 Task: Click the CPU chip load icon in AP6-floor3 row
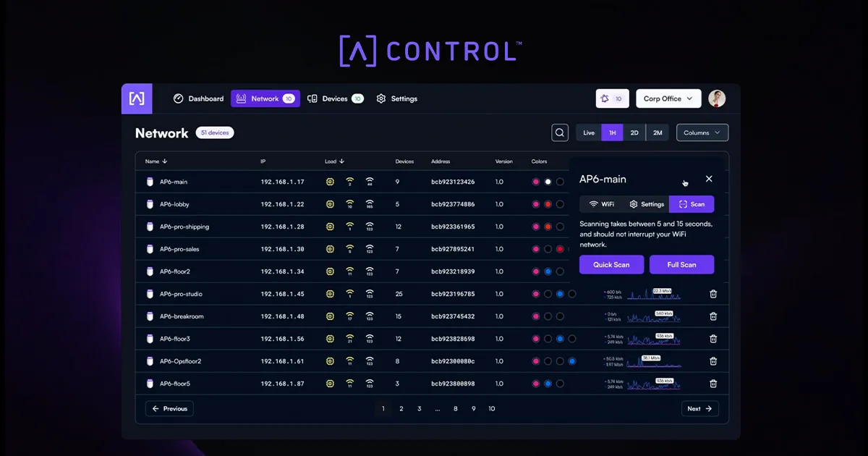click(x=330, y=339)
